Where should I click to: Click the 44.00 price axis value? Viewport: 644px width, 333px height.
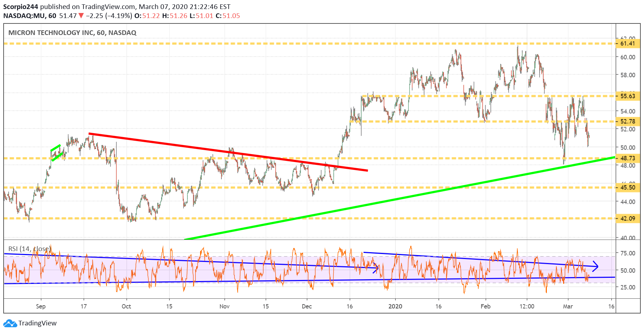628,202
